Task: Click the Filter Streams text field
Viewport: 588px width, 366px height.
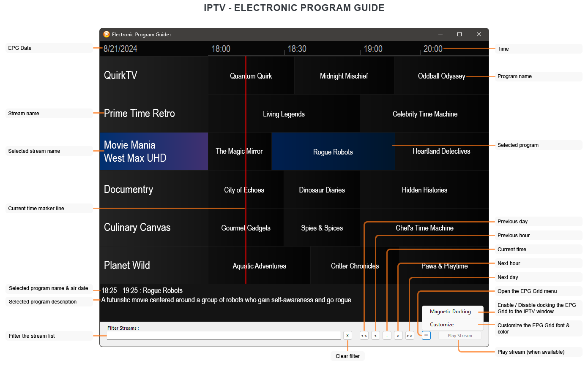Action: tap(224, 336)
